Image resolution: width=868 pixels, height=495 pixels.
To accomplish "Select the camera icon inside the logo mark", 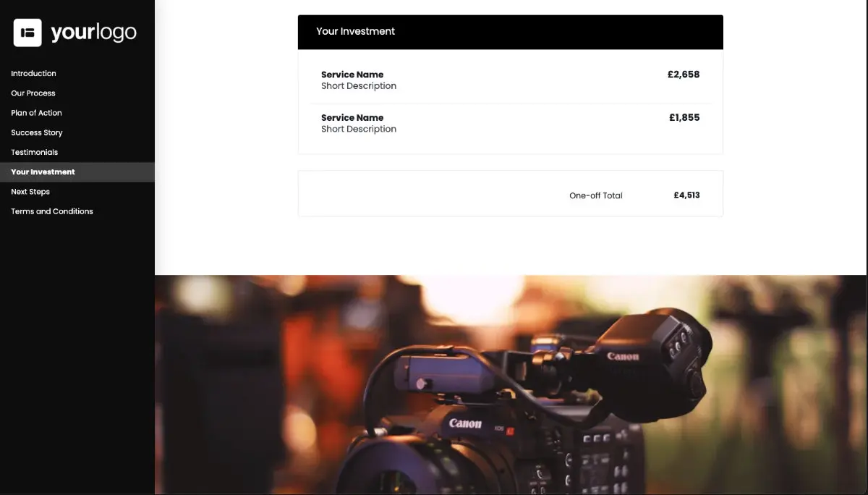I will (x=27, y=31).
